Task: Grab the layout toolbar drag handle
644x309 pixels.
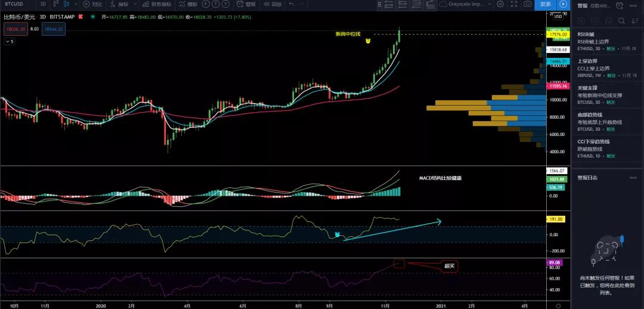Action: tap(379, 4)
